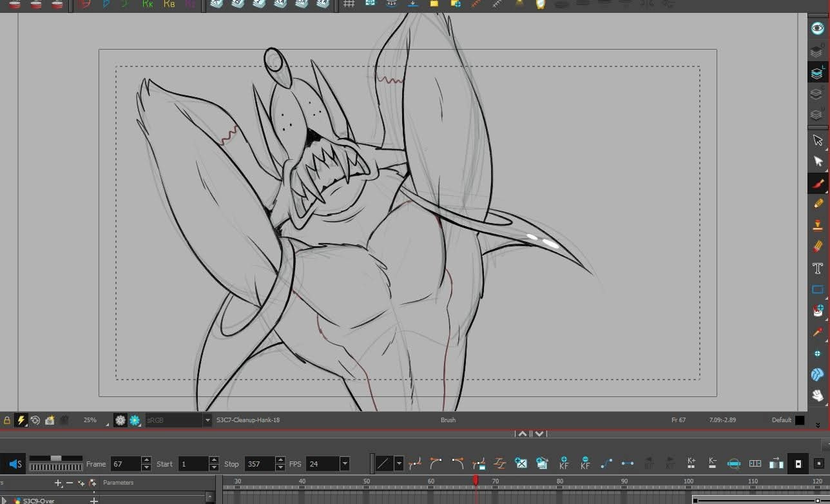Click the orange tween/ease icon

click(499, 463)
